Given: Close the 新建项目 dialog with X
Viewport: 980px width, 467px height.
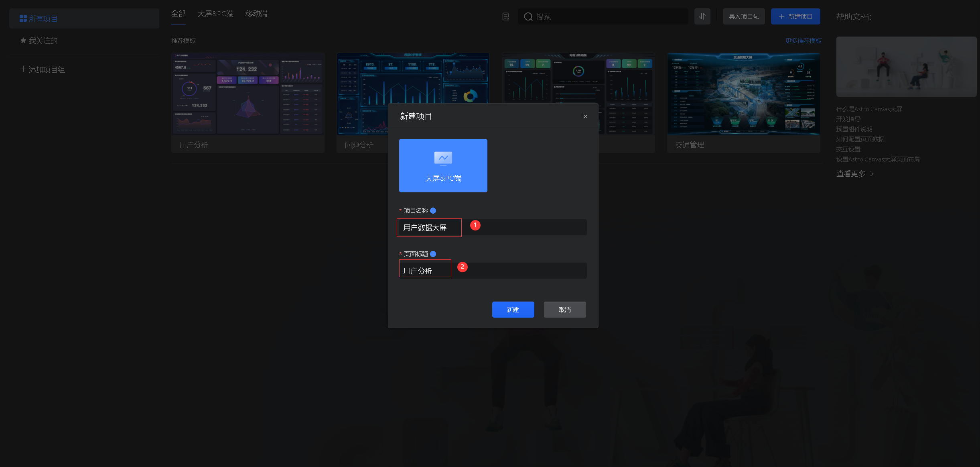Looking at the screenshot, I should coord(585,116).
